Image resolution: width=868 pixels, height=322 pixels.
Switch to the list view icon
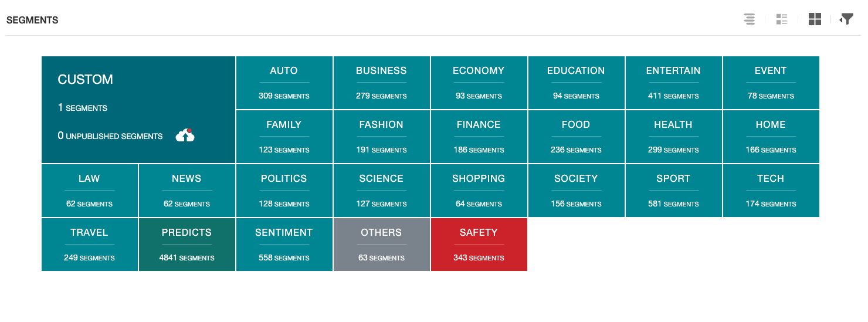(x=781, y=19)
